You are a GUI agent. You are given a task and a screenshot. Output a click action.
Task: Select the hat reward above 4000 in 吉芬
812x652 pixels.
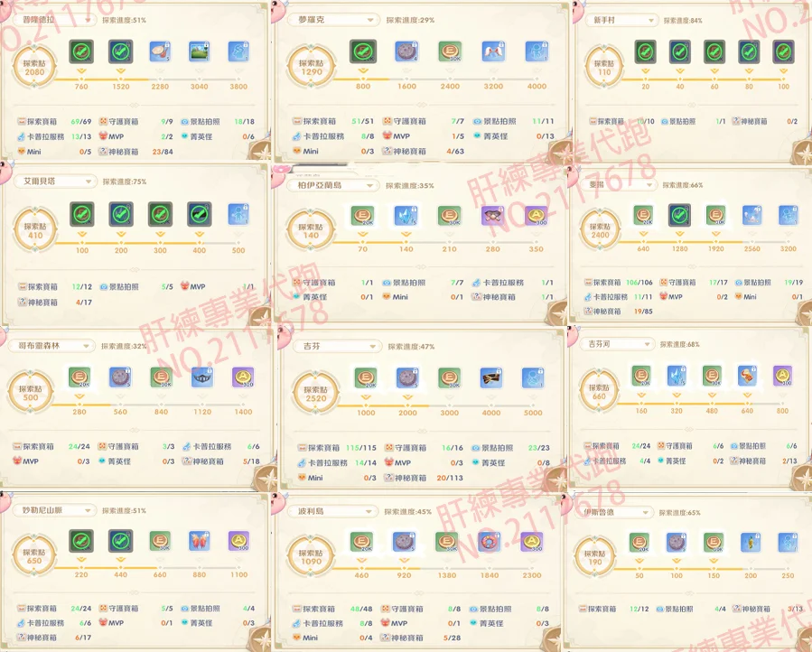tap(492, 377)
